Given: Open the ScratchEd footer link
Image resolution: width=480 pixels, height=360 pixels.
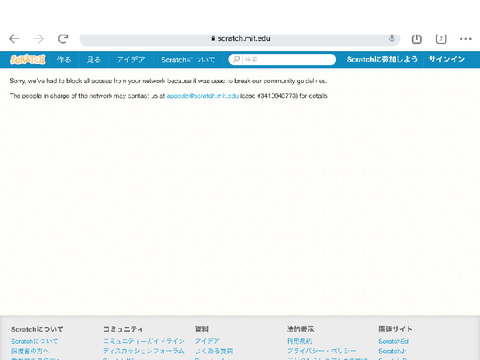Looking at the screenshot, I should (x=393, y=341).
